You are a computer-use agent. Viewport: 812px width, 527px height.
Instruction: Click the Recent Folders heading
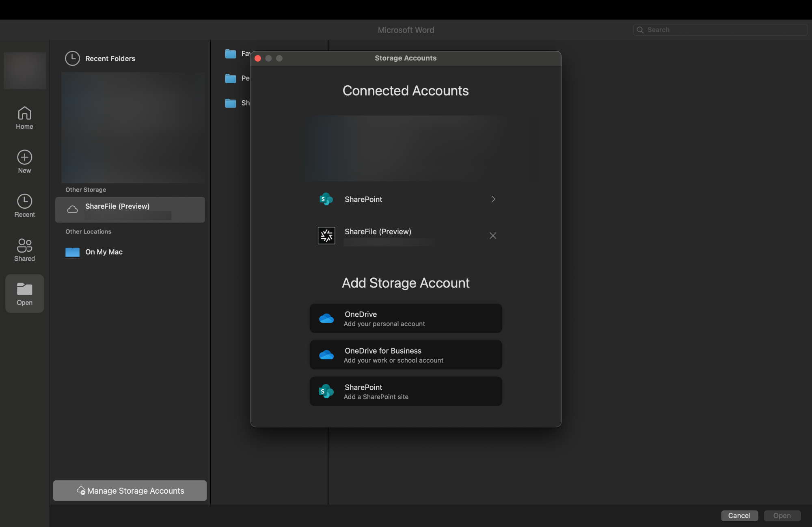point(110,58)
